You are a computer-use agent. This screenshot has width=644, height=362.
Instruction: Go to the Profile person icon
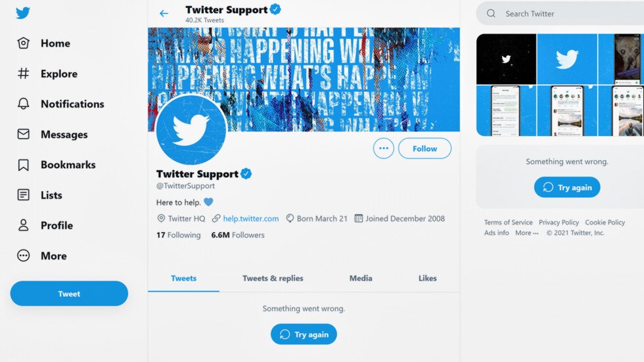pyautogui.click(x=24, y=225)
